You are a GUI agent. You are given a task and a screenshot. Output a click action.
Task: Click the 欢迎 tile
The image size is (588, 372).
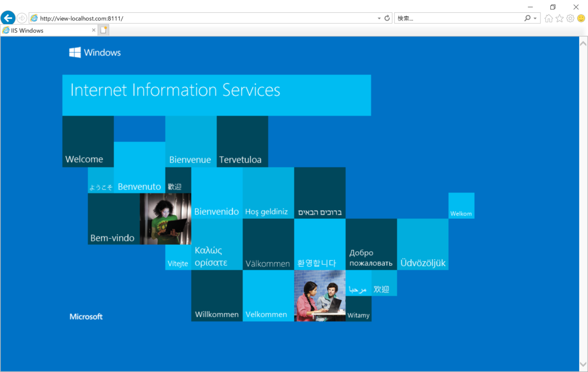click(x=384, y=283)
